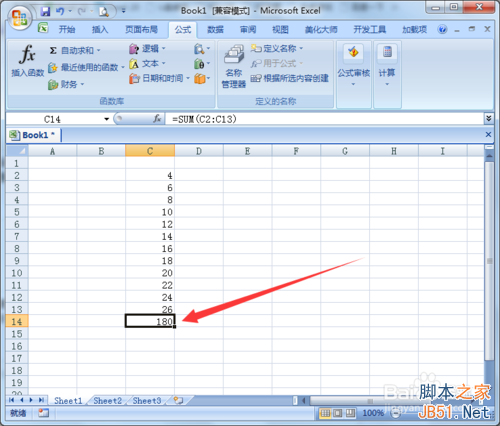
Task: Select Normal view in status bar
Action: pyautogui.click(x=325, y=413)
